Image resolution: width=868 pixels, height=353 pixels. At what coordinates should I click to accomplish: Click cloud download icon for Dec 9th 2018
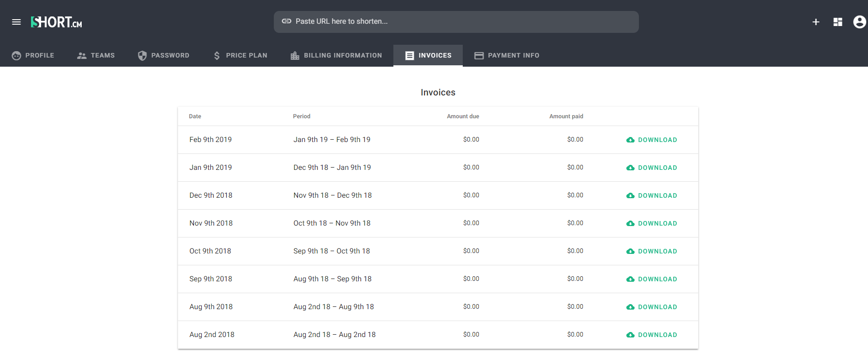(x=630, y=195)
